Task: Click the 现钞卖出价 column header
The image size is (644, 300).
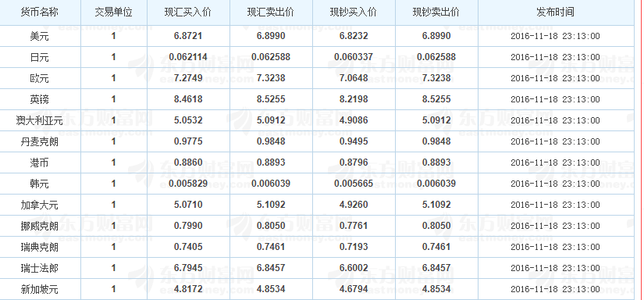Action: click(436, 12)
